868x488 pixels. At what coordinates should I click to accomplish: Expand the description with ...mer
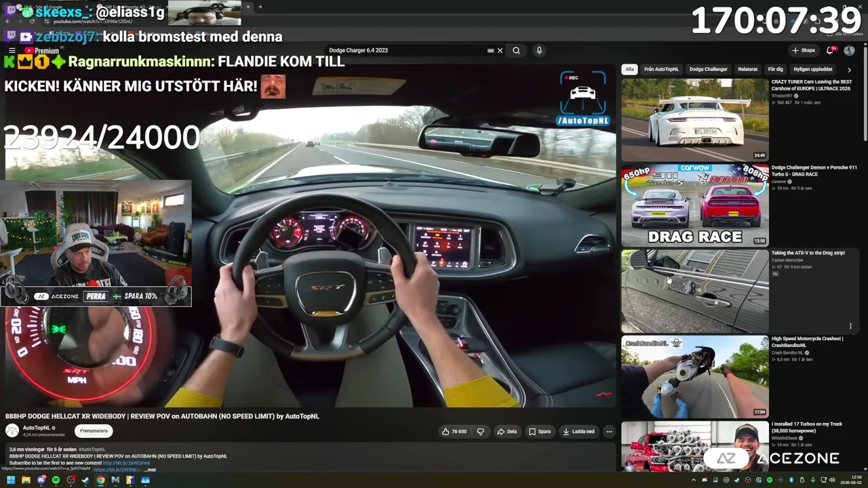pos(150,470)
